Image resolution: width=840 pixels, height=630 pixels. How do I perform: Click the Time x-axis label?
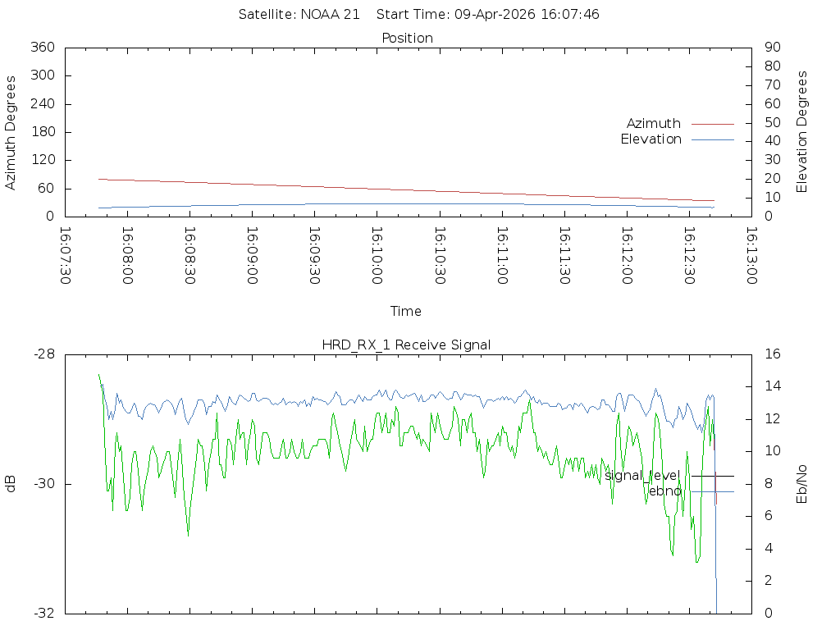(x=406, y=311)
